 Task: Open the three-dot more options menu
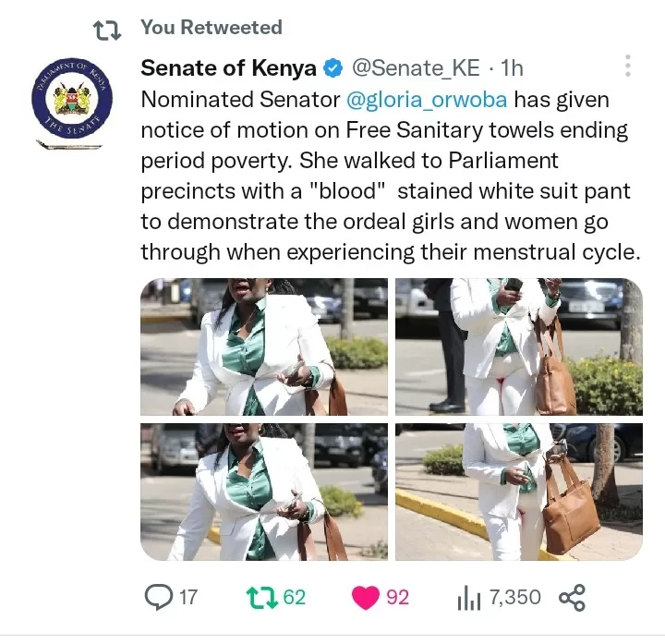pos(628,66)
